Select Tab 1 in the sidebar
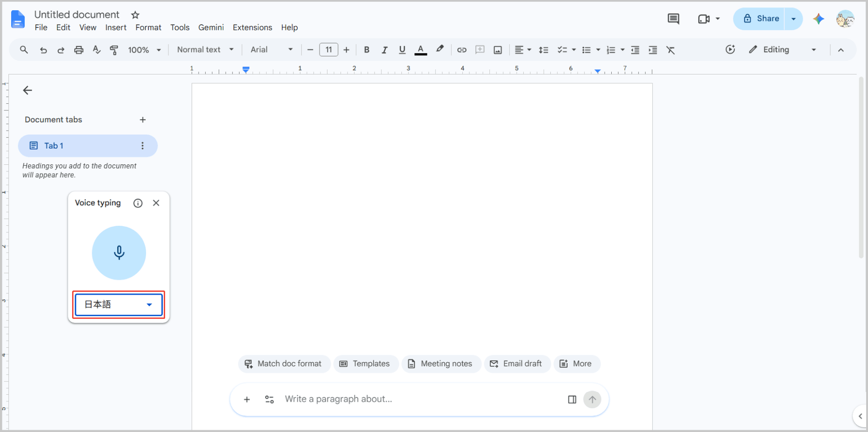Viewport: 868px width, 432px height. (x=88, y=146)
